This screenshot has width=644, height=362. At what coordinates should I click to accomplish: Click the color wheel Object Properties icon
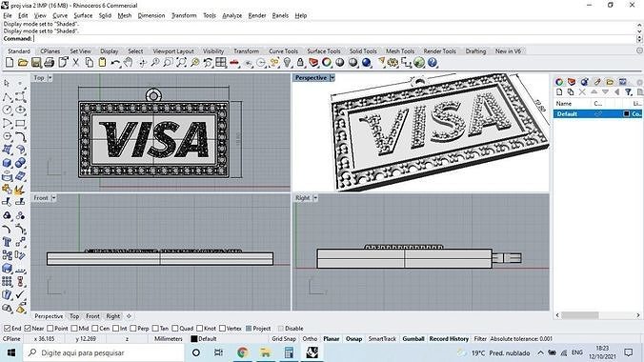coord(327,63)
